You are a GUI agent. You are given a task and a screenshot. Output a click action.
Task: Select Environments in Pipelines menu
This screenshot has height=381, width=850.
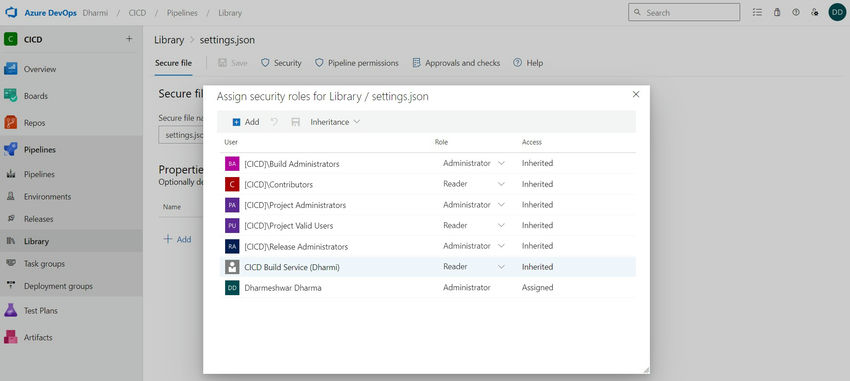pos(47,197)
